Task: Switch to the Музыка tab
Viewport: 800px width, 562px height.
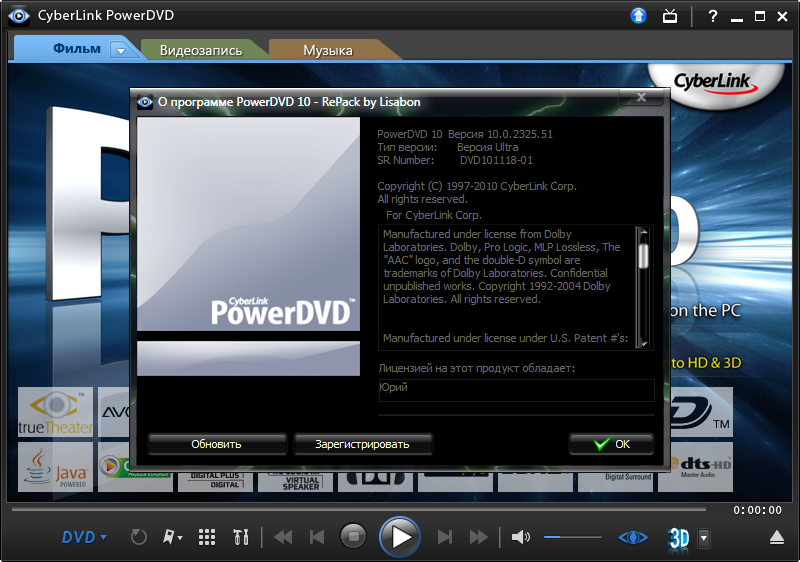Action: click(x=328, y=50)
